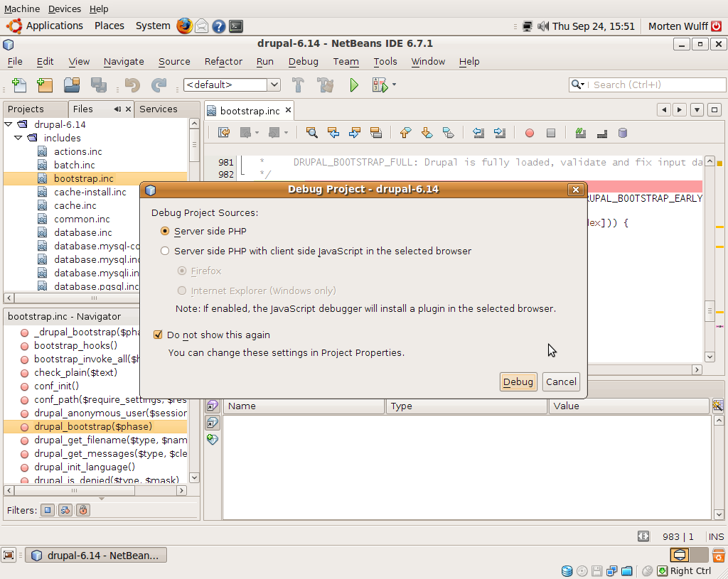The height and width of the screenshot is (579, 728).
Task: Click the editor Find Selection magnifier icon
Action: tap(312, 133)
